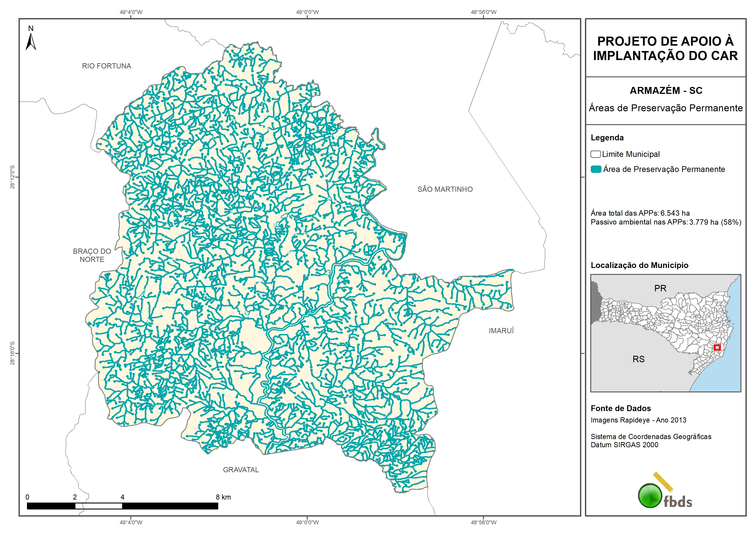Click the north arrow compass icon
756x534 pixels.
click(x=31, y=42)
